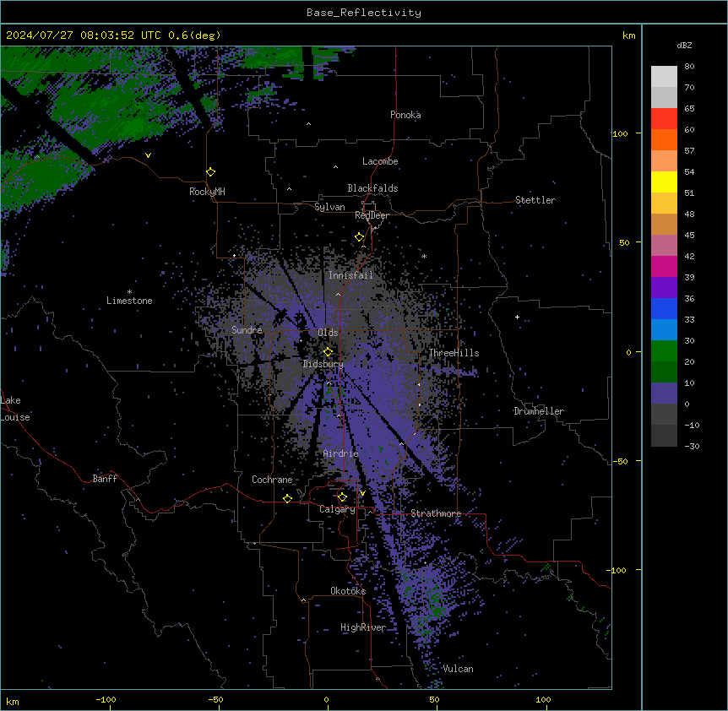Click the Olds city label
This screenshot has height=711, width=728.
[328, 333]
